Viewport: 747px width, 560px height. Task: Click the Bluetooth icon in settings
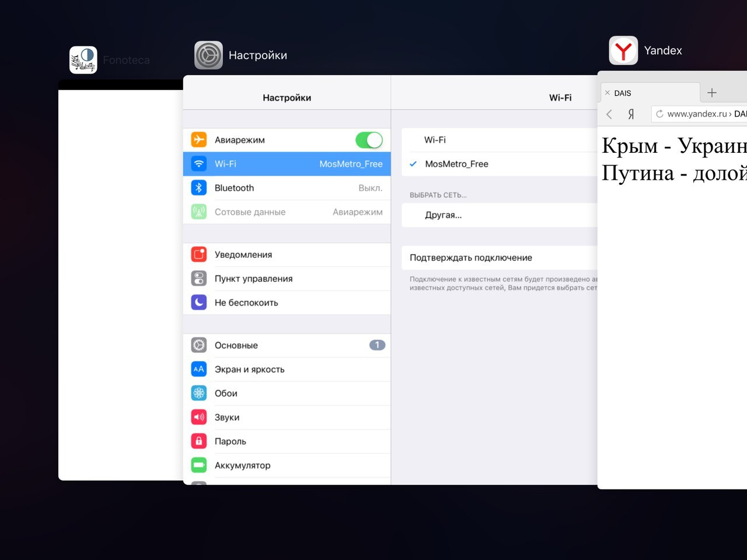[x=199, y=188]
